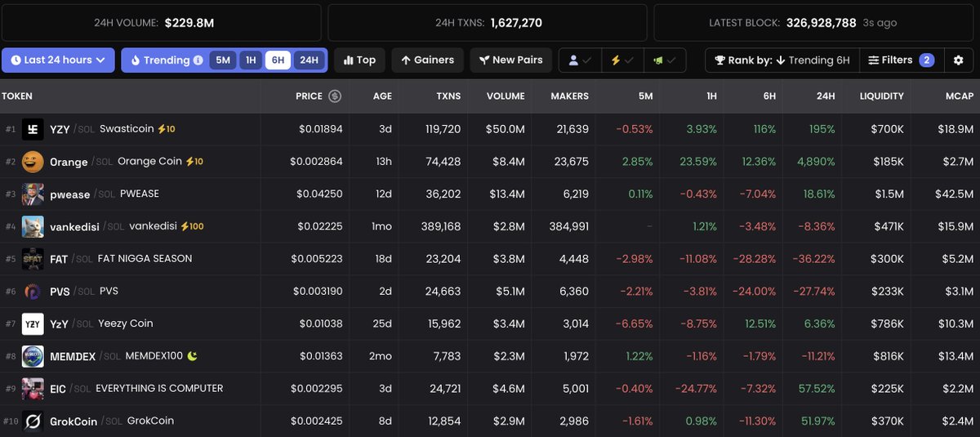The image size is (980, 437).
Task: Open EVERYTHING IS COMPUTER token row
Action: (490, 389)
